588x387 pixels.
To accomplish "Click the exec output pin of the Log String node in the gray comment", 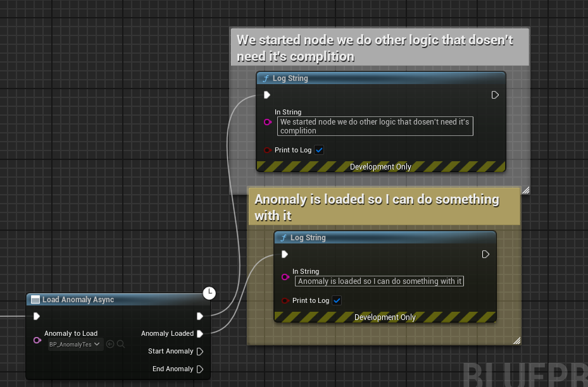I will [495, 95].
